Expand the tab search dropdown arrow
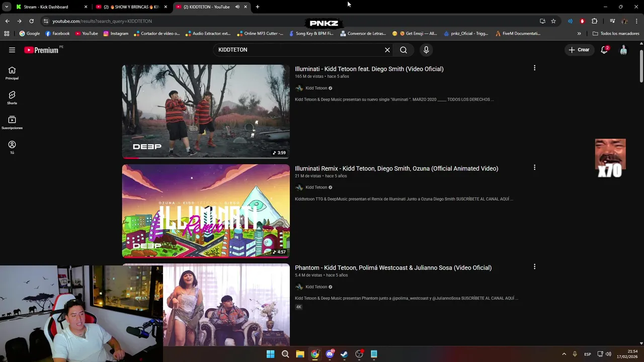 coord(7,7)
